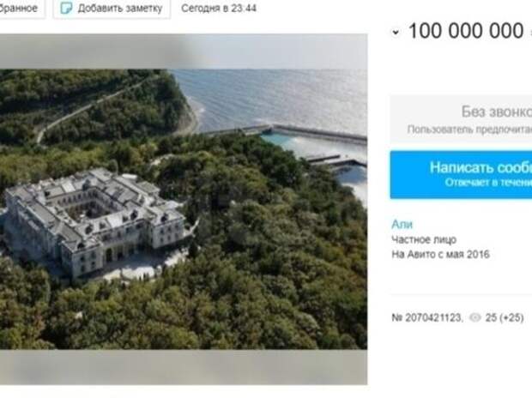Expand the price currency dropdown arrow
Viewport: 532px width, 398px height.
[395, 33]
